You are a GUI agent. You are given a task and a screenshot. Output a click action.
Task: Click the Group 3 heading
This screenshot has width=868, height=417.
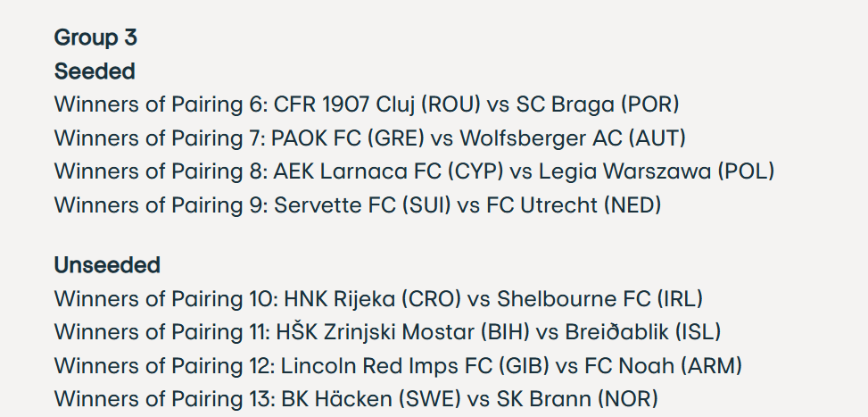95,38
